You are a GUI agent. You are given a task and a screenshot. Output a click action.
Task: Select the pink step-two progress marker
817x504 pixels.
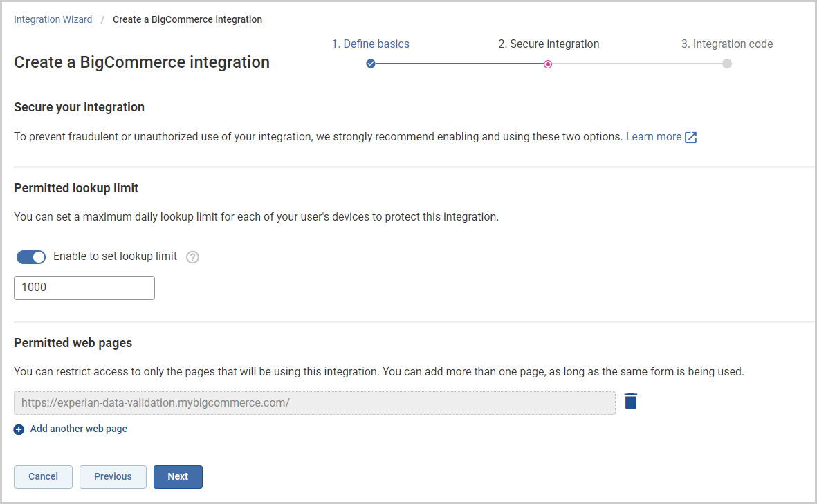pos(548,64)
